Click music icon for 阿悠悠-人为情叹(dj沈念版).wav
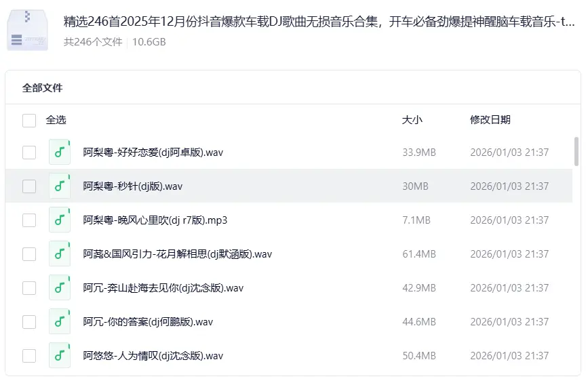 coord(60,355)
